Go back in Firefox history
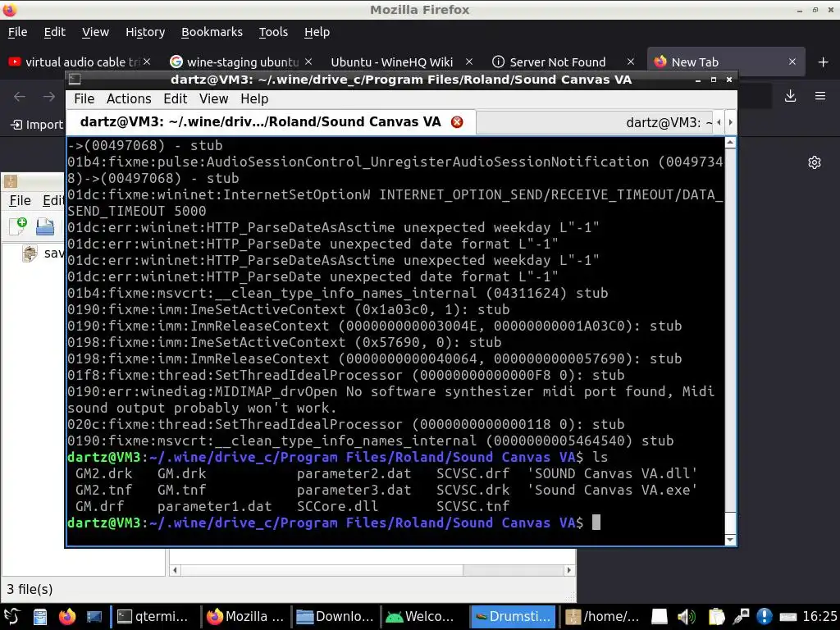840x630 pixels. [x=20, y=97]
